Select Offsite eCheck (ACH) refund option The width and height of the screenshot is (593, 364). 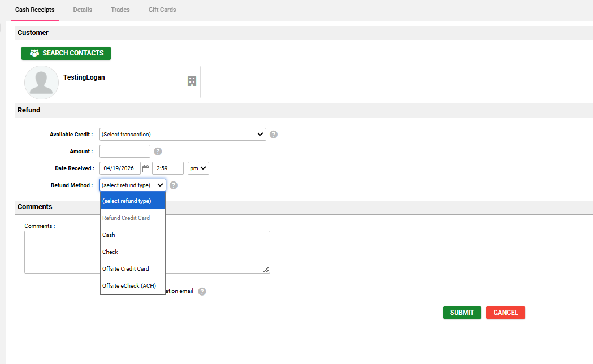point(129,286)
